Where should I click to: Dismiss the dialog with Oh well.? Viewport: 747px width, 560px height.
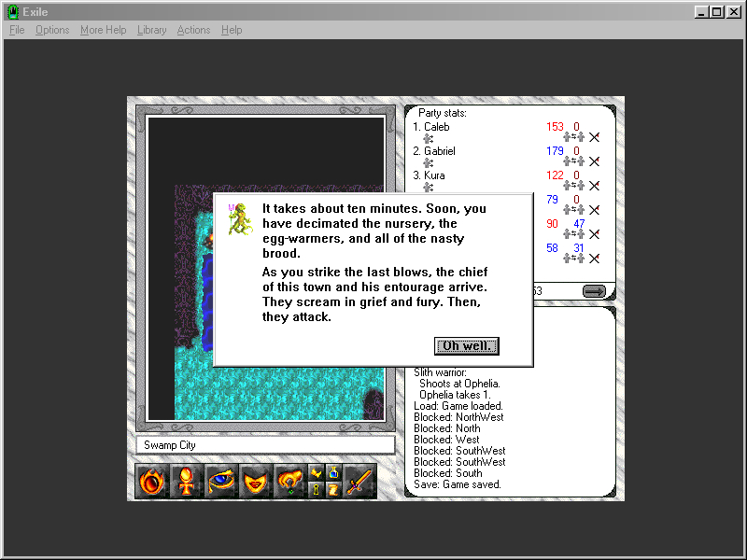coord(466,345)
